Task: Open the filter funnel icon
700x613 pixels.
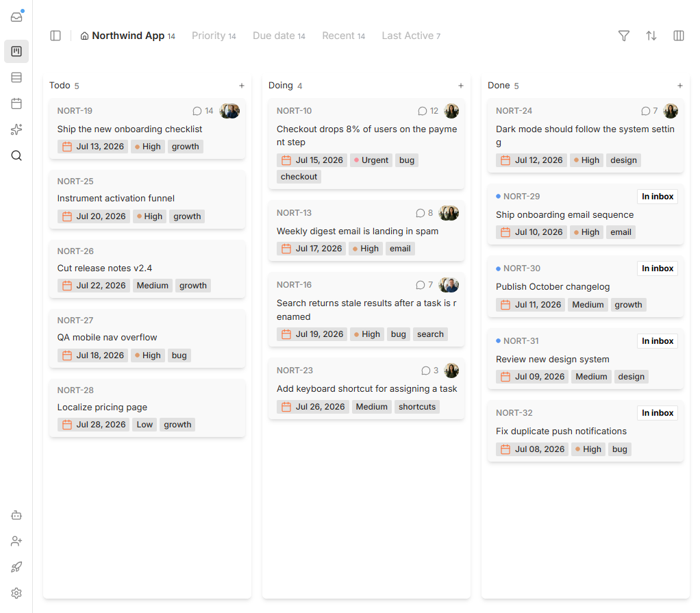Action: click(624, 36)
